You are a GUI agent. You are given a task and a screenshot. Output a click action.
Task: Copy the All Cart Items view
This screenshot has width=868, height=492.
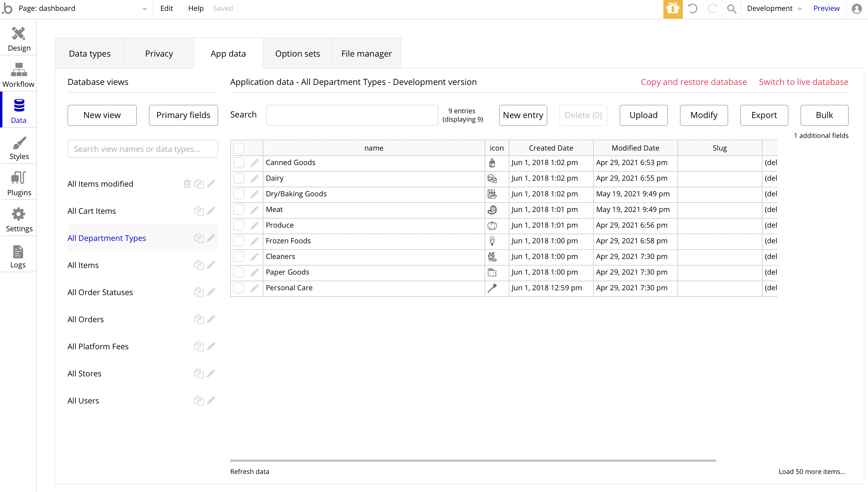[x=199, y=211]
